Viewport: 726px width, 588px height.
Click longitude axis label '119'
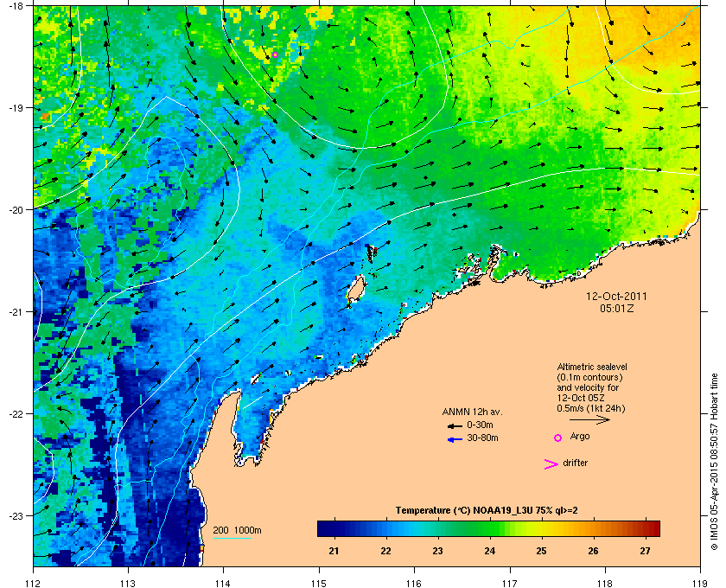pos(700,583)
